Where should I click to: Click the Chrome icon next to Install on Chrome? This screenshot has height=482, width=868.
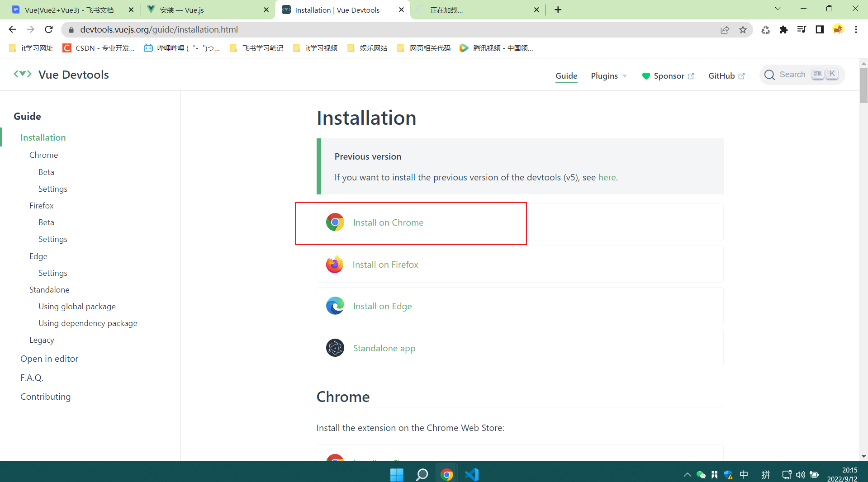click(335, 222)
